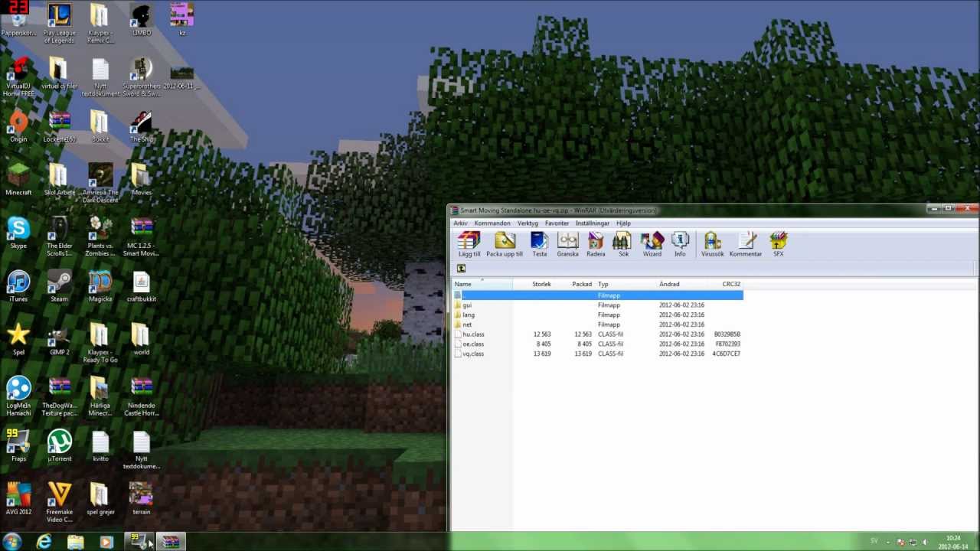Click the Magicka desktop shortcut
Screen dimensions: 980x551
[100, 286]
